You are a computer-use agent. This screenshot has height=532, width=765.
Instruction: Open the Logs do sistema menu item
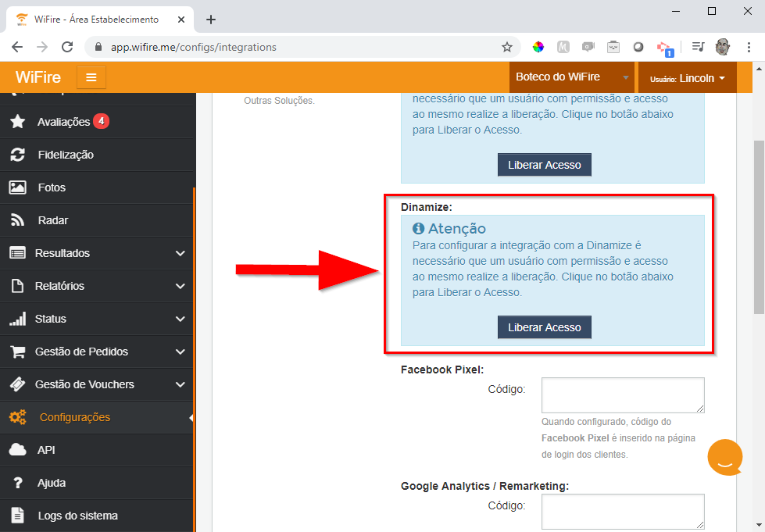97,516
